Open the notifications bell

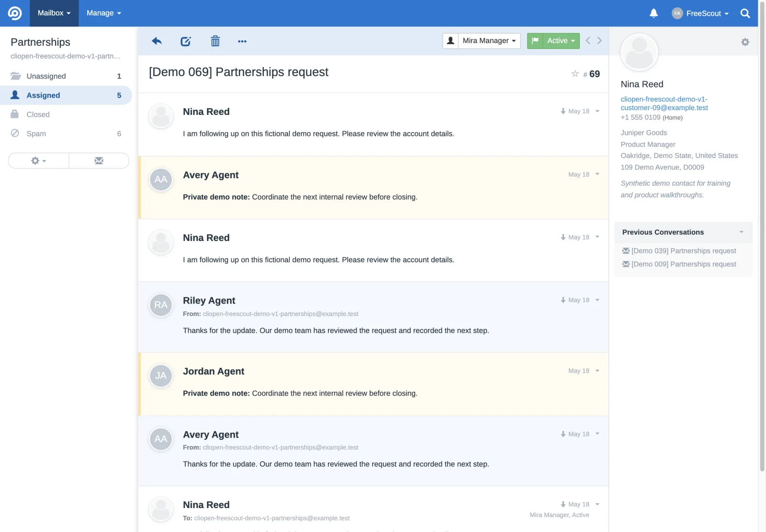point(653,13)
